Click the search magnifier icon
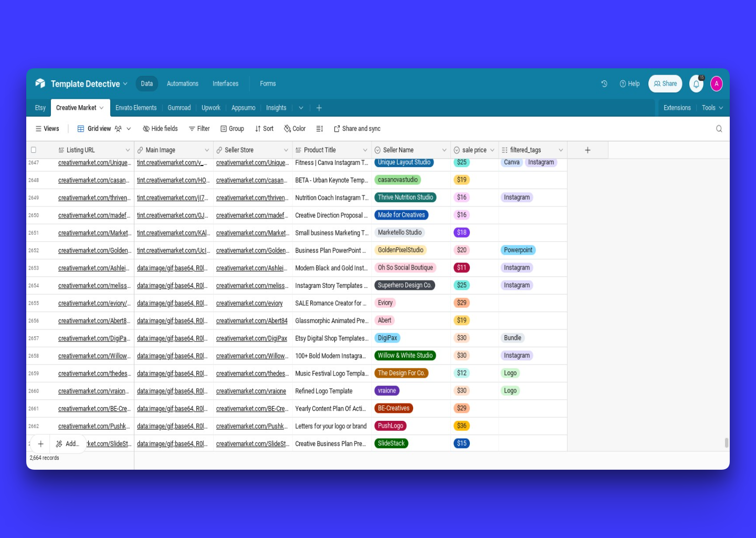Image resolution: width=756 pixels, height=538 pixels. [719, 129]
